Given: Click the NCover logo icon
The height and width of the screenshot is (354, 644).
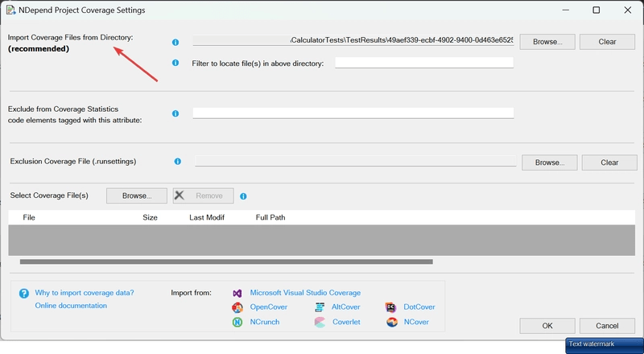Looking at the screenshot, I should coord(392,323).
